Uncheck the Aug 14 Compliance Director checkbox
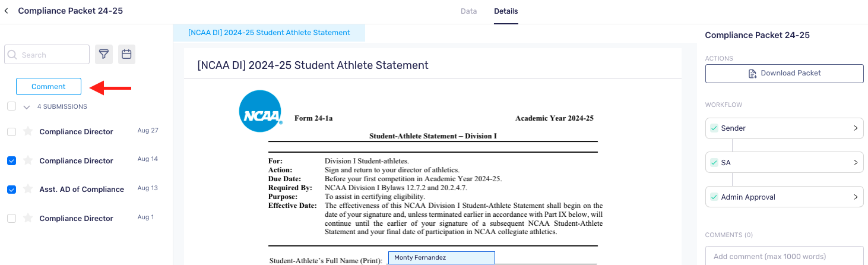This screenshot has height=265, width=868. coord(11,160)
